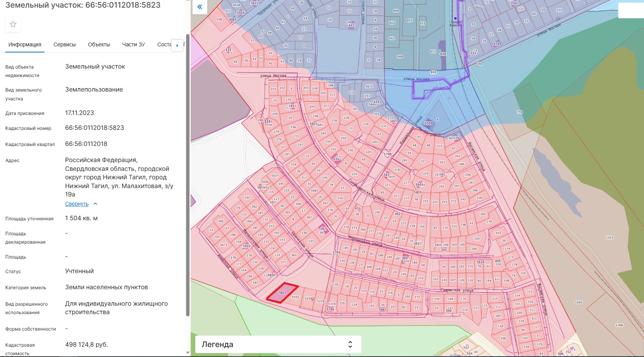Open the Легенда dropdown
The height and width of the screenshot is (357, 644).
coord(278,344)
